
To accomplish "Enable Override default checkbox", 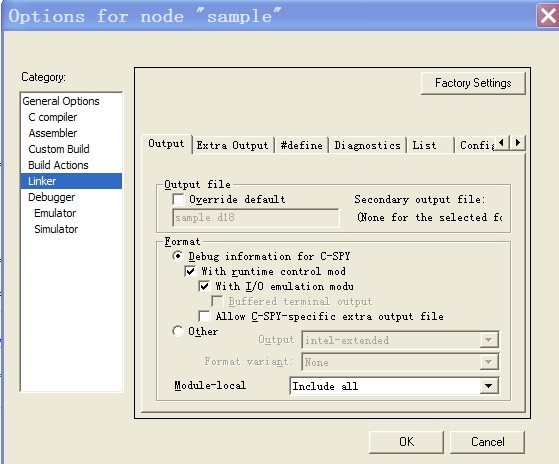I will pyautogui.click(x=178, y=199).
